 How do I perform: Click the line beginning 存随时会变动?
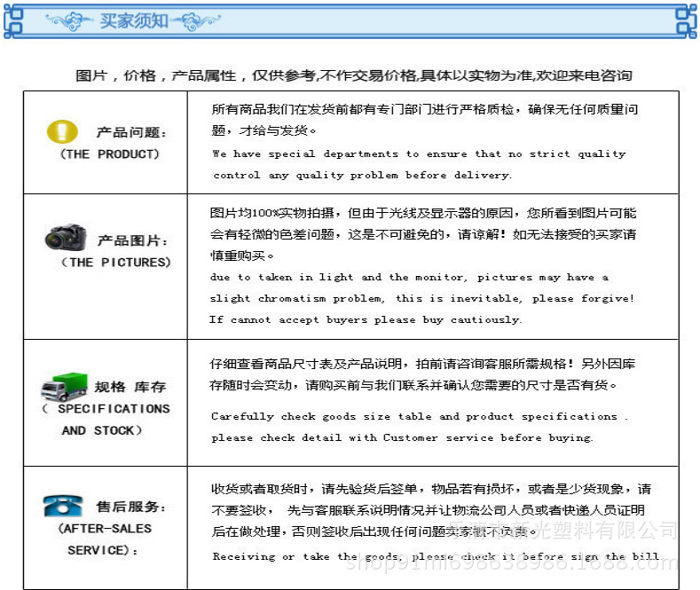(413, 385)
